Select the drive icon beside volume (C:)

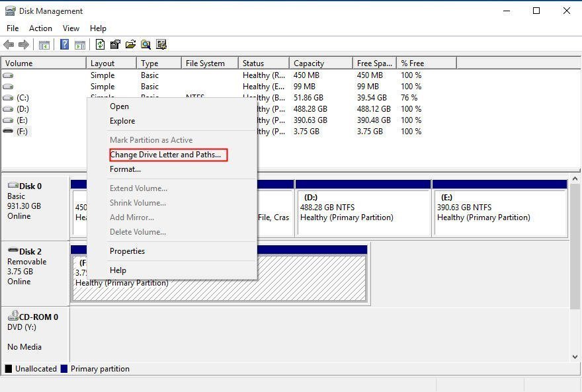pyautogui.click(x=7, y=97)
